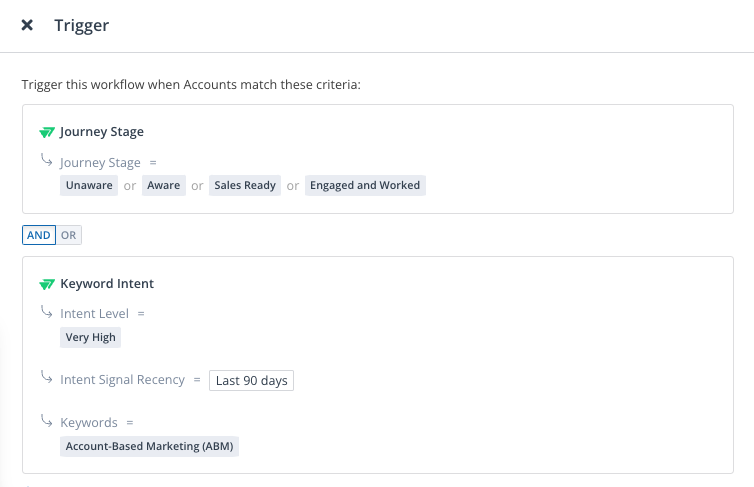Close the Trigger panel with the X
Image resolution: width=754 pixels, height=487 pixels.
coord(27,25)
